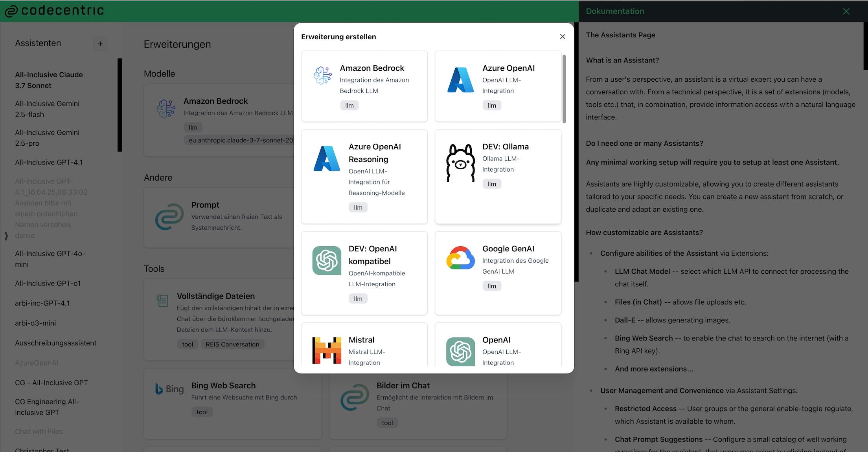The width and height of the screenshot is (868, 452).
Task: Click the REIS Conversation tag
Action: point(232,344)
